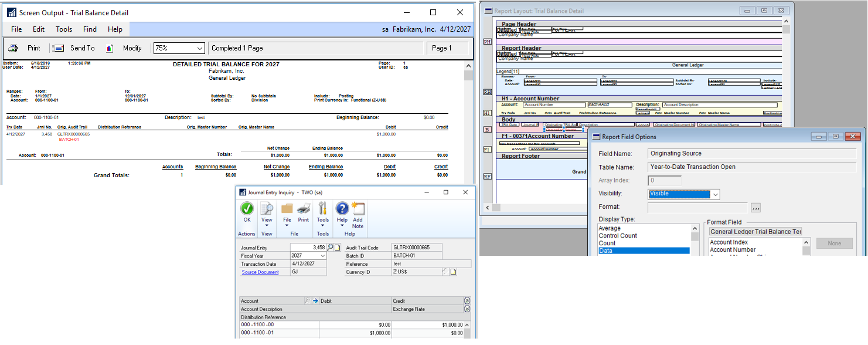
Task: Open the Find menu in Screen Output window
Action: click(89, 29)
